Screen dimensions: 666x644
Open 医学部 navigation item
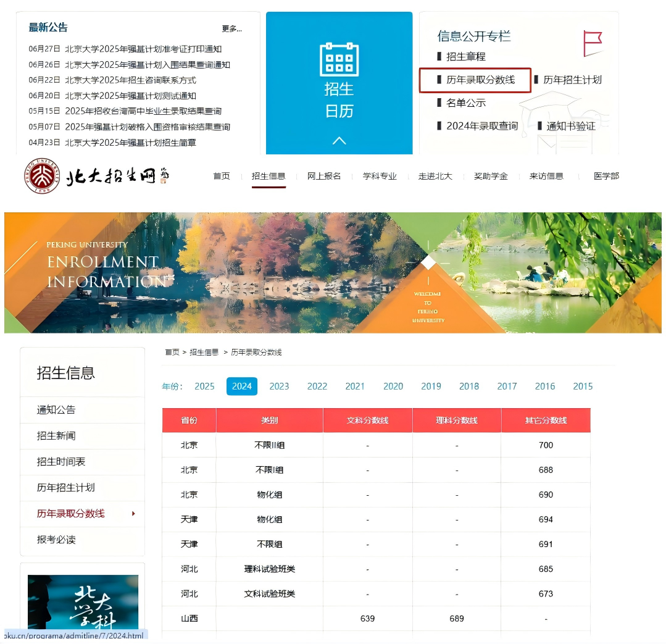pos(606,176)
